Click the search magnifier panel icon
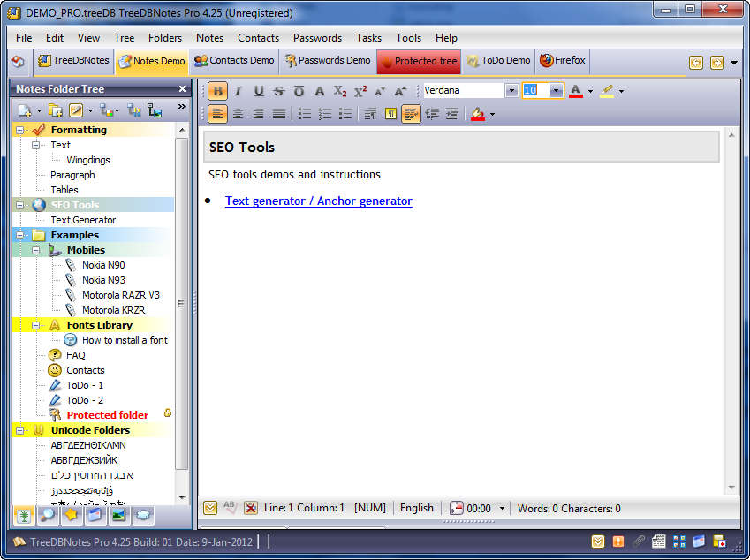Screen dimensions: 750x560 point(48,515)
